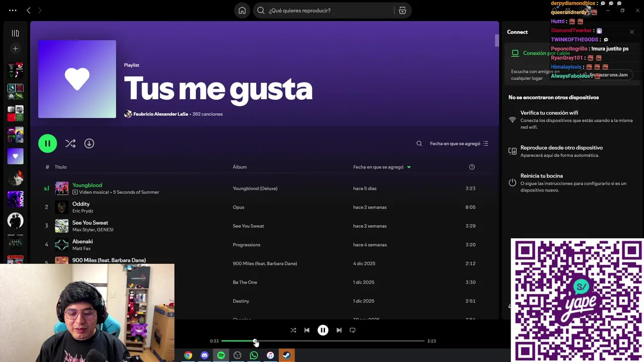This screenshot has width=644, height=362.
Task: Sort by Título column header
Action: click(60, 167)
